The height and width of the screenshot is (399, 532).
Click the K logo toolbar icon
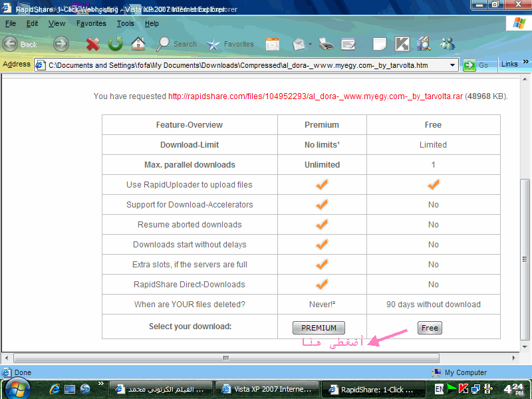click(402, 44)
